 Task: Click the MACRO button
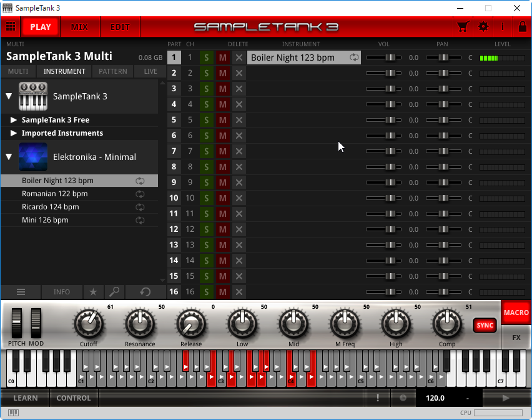pos(516,312)
